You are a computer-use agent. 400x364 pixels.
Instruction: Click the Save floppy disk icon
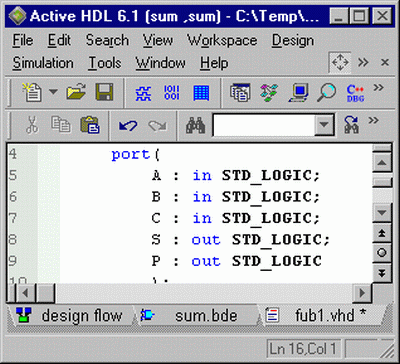coord(104,92)
